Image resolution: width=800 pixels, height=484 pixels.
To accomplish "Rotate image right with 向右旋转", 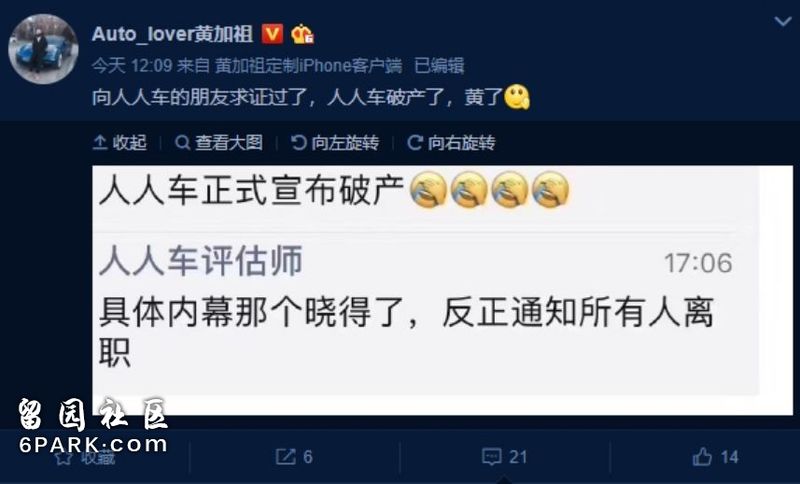I will coord(452,143).
